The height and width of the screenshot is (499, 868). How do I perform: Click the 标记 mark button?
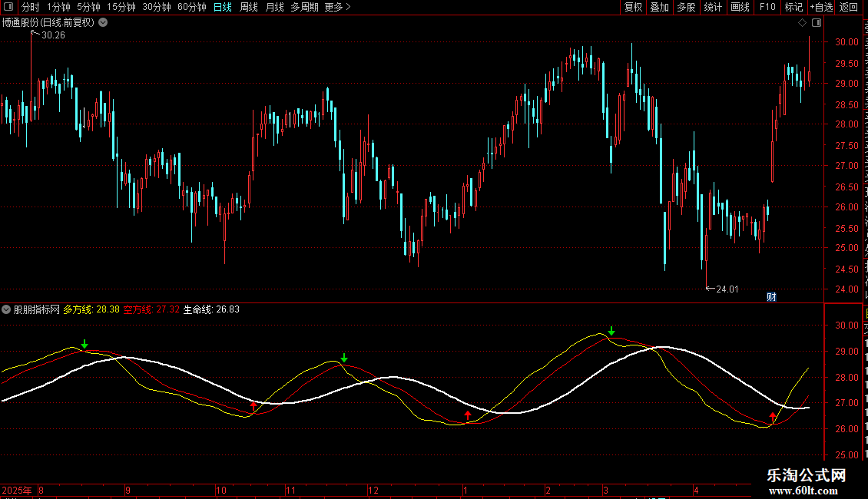[793, 7]
